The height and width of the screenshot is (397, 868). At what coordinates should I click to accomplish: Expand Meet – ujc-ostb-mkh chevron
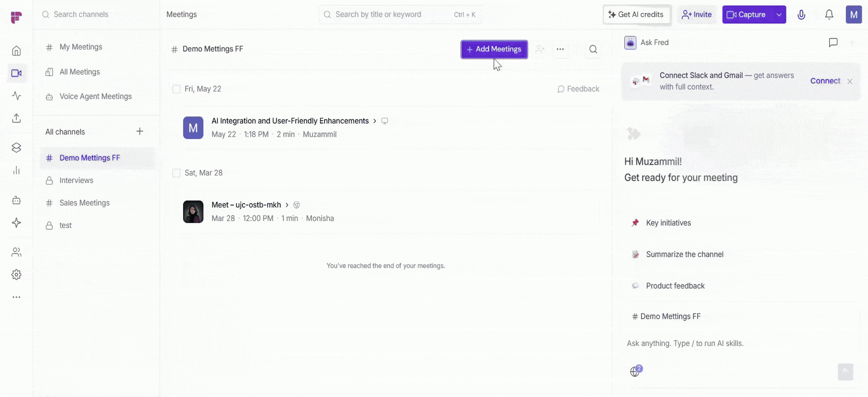tap(287, 205)
